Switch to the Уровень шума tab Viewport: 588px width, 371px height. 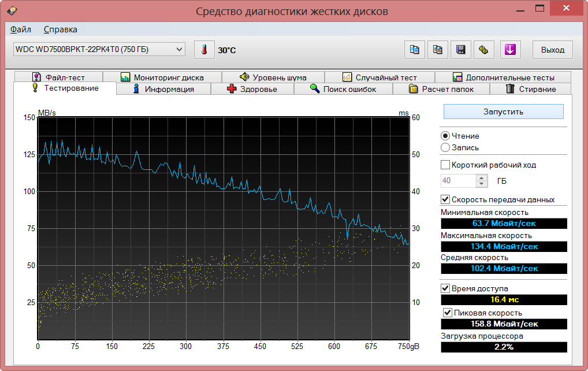click(273, 77)
